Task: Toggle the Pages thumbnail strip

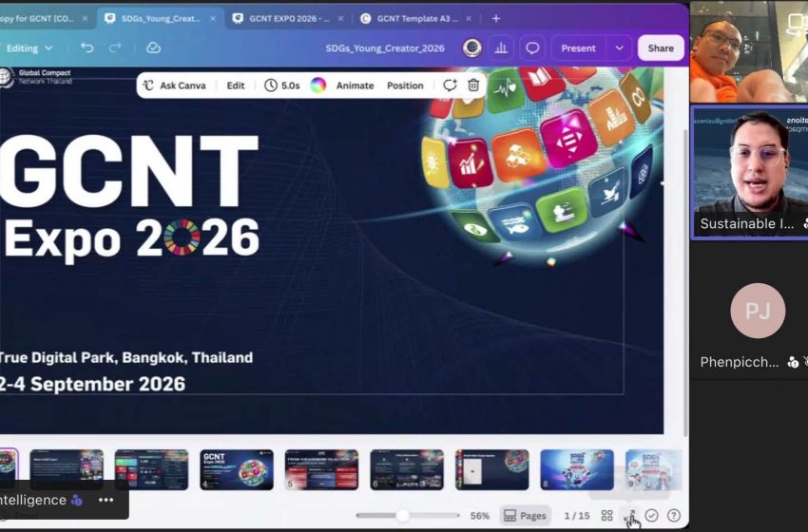Action: pyautogui.click(x=525, y=516)
